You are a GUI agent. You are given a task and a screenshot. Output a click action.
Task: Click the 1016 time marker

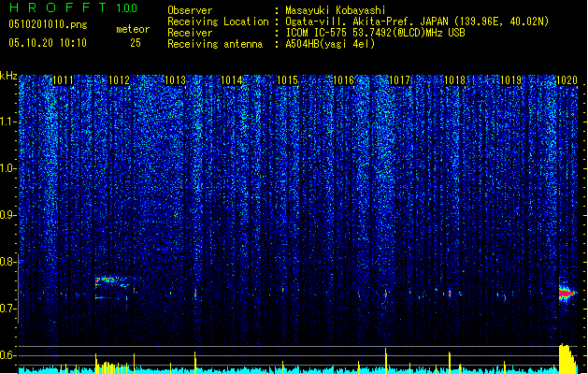click(x=343, y=79)
